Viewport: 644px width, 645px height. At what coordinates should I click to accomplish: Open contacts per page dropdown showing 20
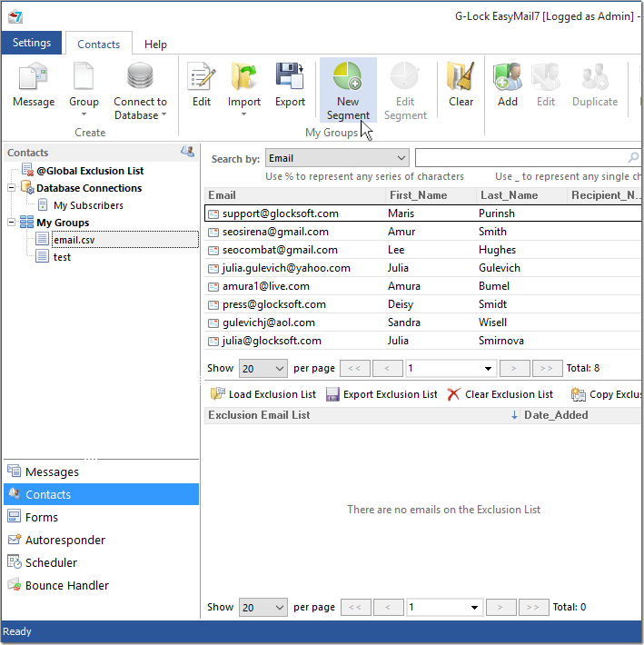(263, 368)
